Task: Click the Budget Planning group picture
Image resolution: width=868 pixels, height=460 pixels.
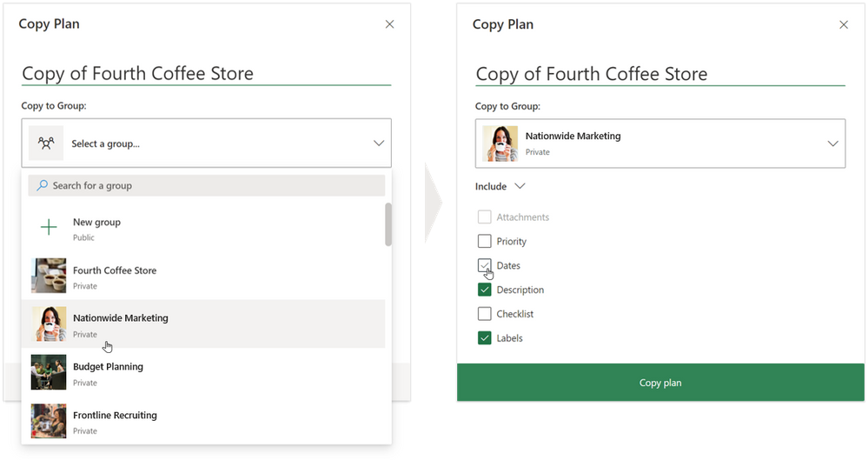Action: pyautogui.click(x=49, y=372)
